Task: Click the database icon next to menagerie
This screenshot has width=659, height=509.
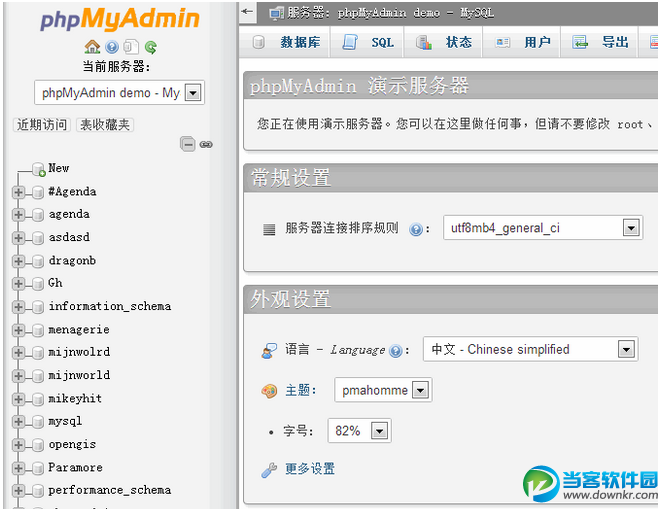Action: (38, 330)
